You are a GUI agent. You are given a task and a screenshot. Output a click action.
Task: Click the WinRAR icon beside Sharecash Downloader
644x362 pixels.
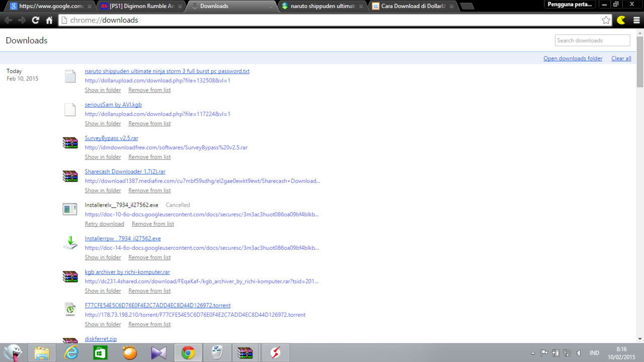[70, 176]
